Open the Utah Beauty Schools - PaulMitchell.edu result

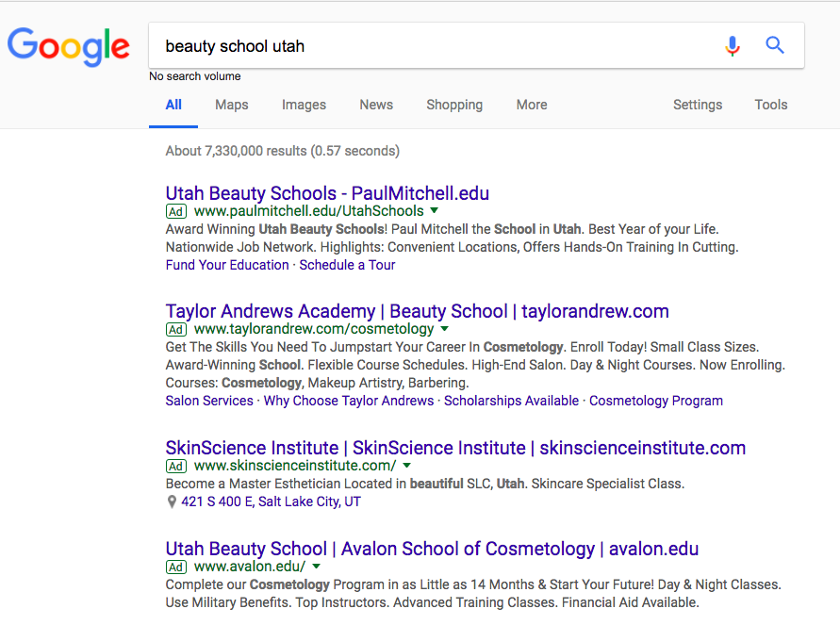327,193
